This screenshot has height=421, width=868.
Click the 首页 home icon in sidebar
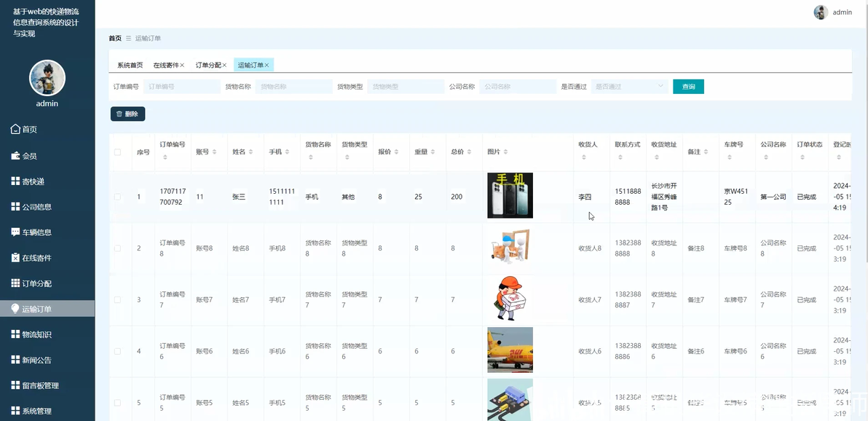point(15,129)
